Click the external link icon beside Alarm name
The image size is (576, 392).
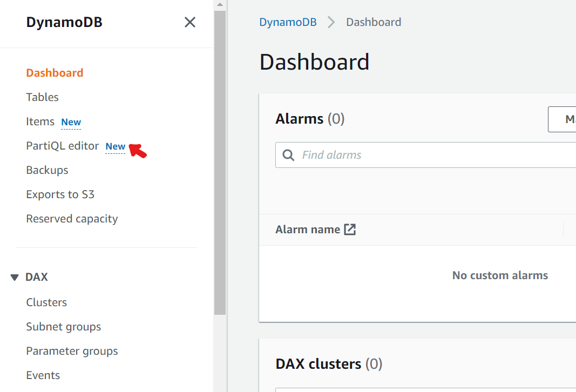(350, 229)
